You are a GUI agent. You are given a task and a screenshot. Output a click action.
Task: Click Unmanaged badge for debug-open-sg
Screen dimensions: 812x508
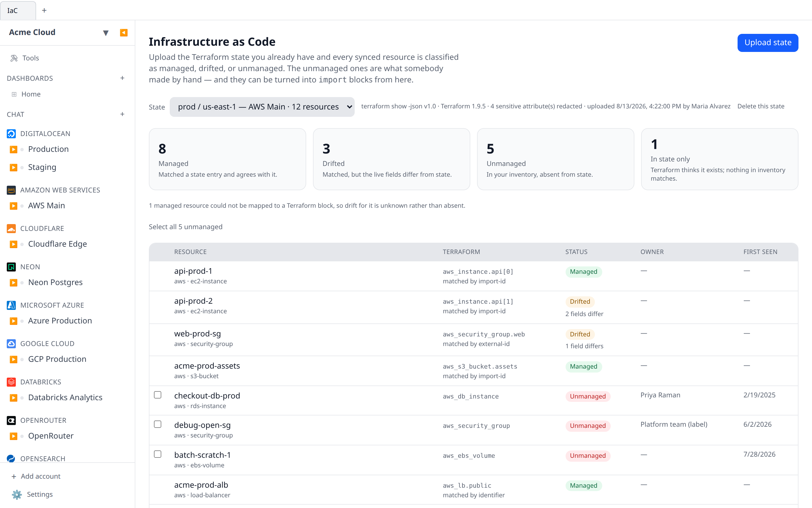pos(588,426)
